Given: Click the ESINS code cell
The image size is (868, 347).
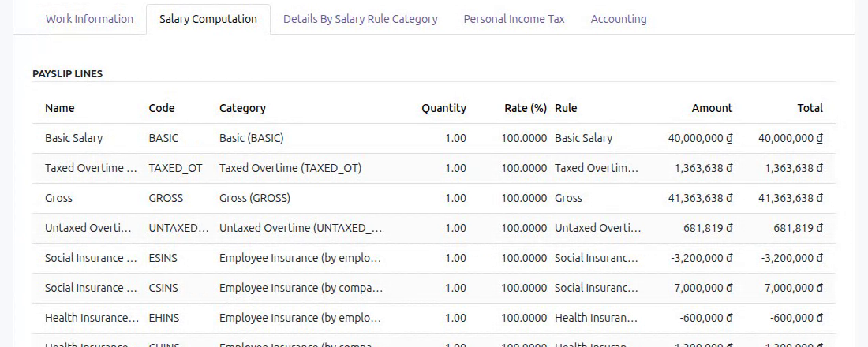Looking at the screenshot, I should click(x=163, y=258).
